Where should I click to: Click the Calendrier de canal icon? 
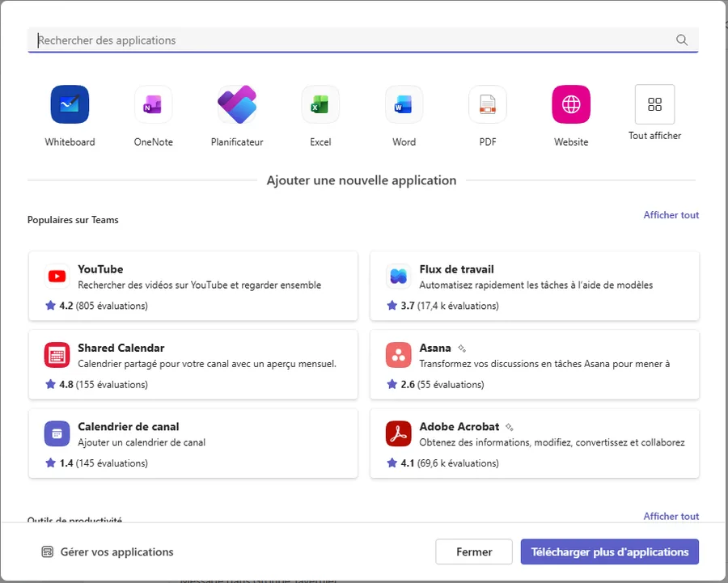point(57,433)
